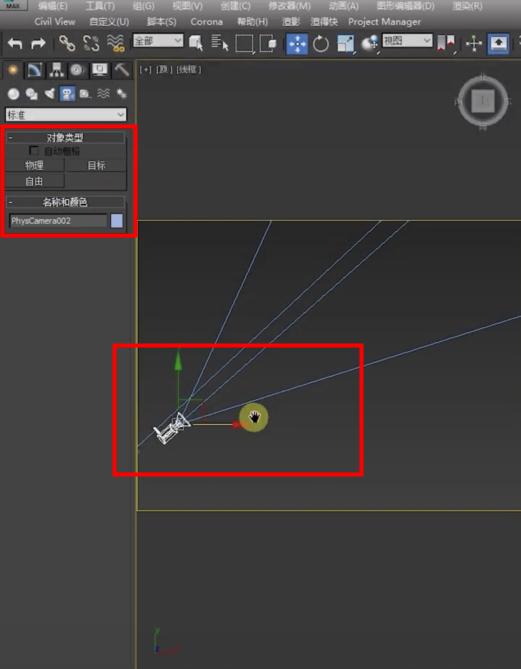Viewport: 521px width, 669px height.
Task: Click the 自由 camera button
Action: coord(35,181)
